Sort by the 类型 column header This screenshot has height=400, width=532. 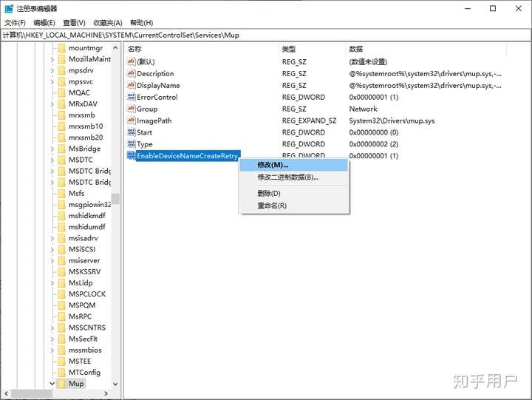click(312, 49)
